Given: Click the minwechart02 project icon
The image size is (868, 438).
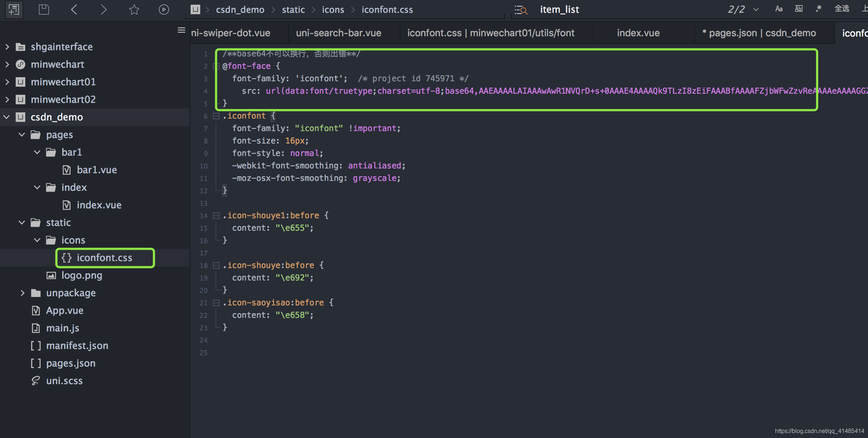Looking at the screenshot, I should (x=20, y=100).
